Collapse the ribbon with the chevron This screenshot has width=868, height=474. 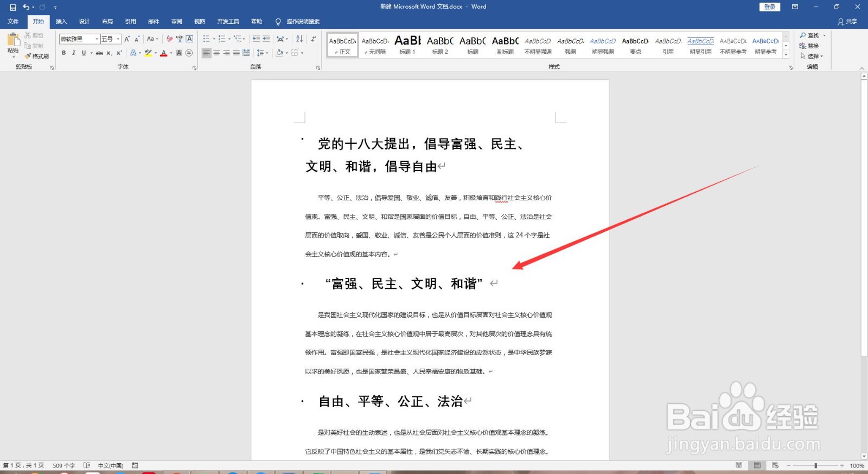coord(862,68)
